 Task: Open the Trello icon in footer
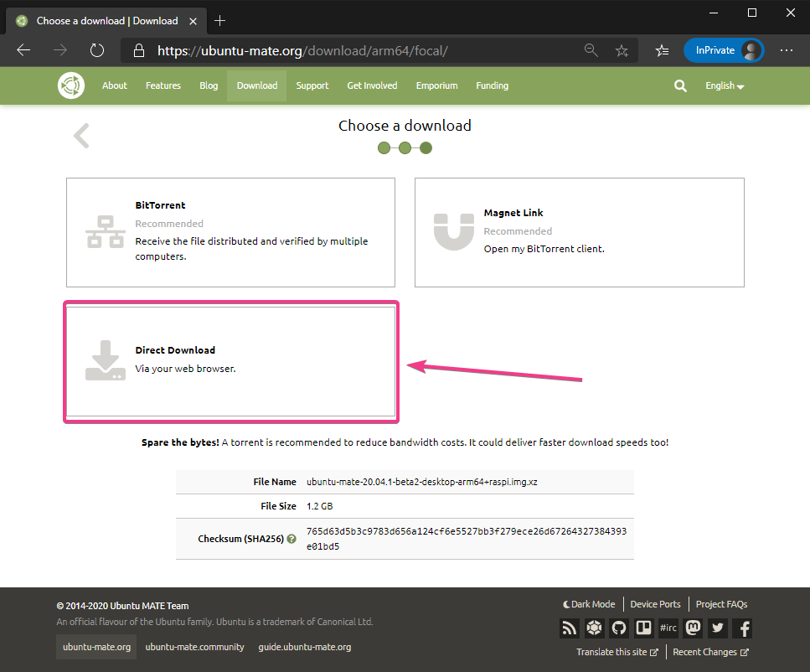point(643,628)
